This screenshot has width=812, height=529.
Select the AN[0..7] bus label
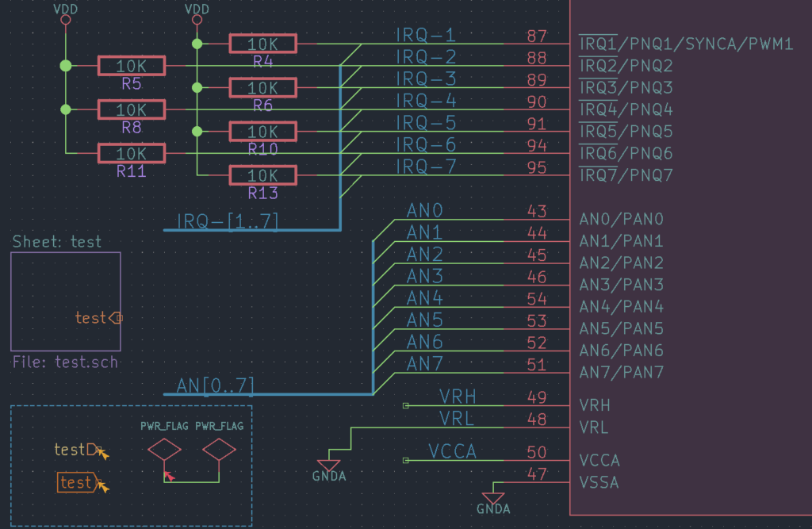216,385
